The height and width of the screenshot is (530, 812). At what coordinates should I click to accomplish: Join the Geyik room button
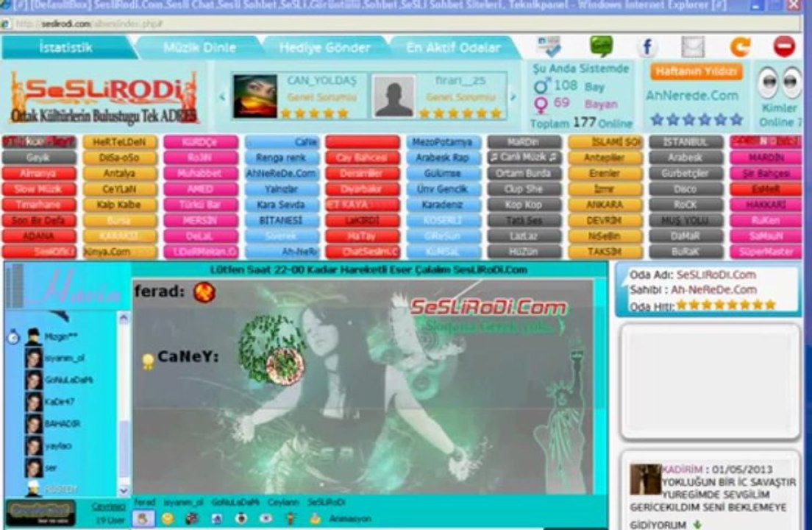pyautogui.click(x=39, y=158)
